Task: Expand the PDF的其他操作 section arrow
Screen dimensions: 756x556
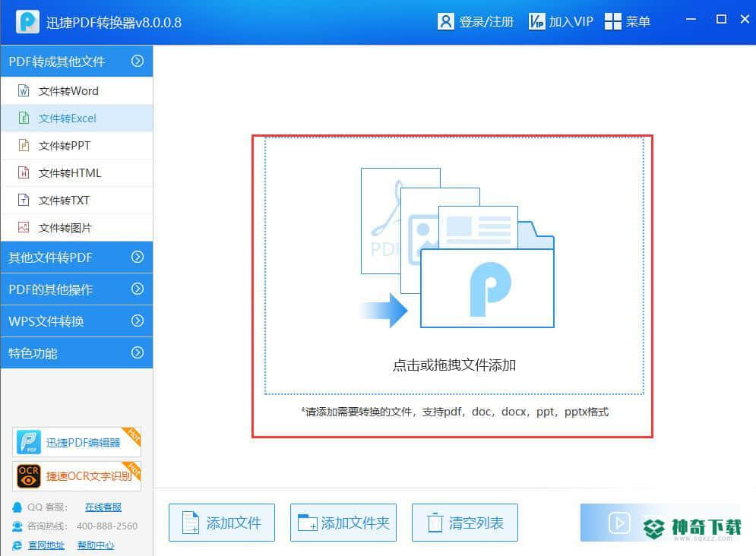Action: tap(138, 289)
